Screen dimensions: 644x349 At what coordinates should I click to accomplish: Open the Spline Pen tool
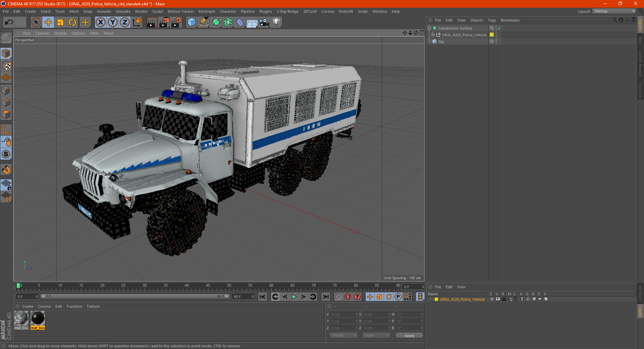pyautogui.click(x=204, y=22)
